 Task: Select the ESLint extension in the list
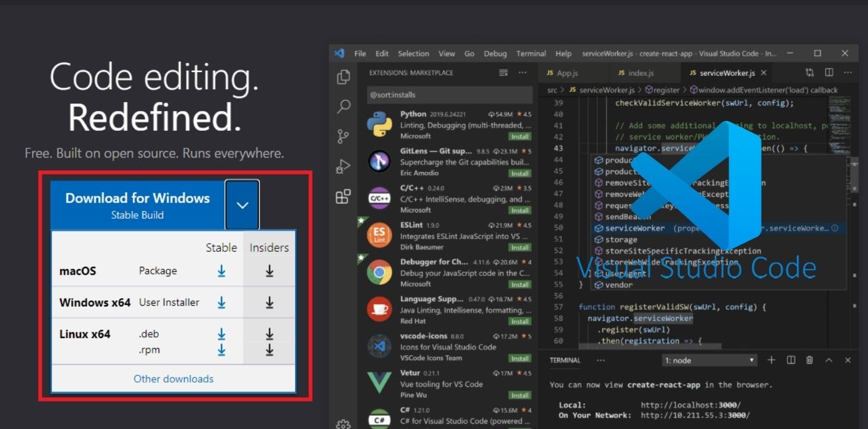coord(447,236)
